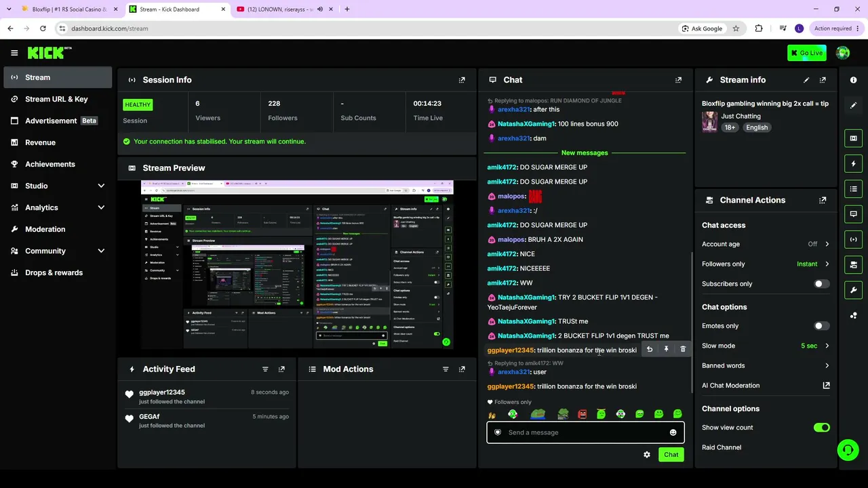Open Mod Actions filter options
This screenshot has width=868, height=488.
(446, 369)
